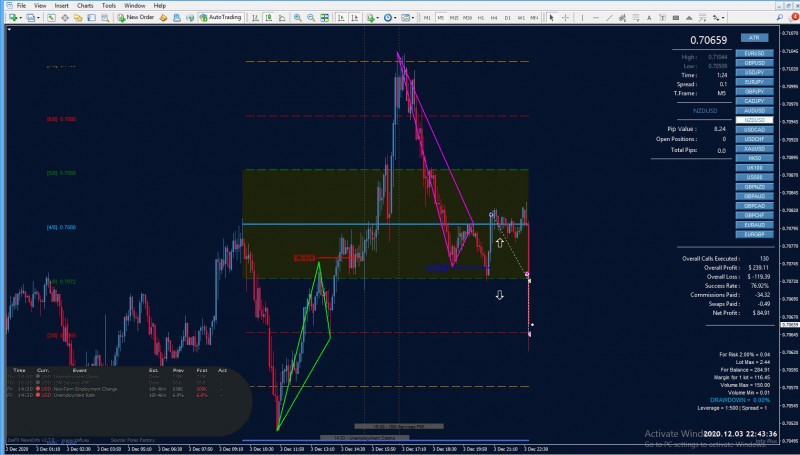Open the Strategy Tester icon
The image size is (800, 455).
tap(105, 18)
